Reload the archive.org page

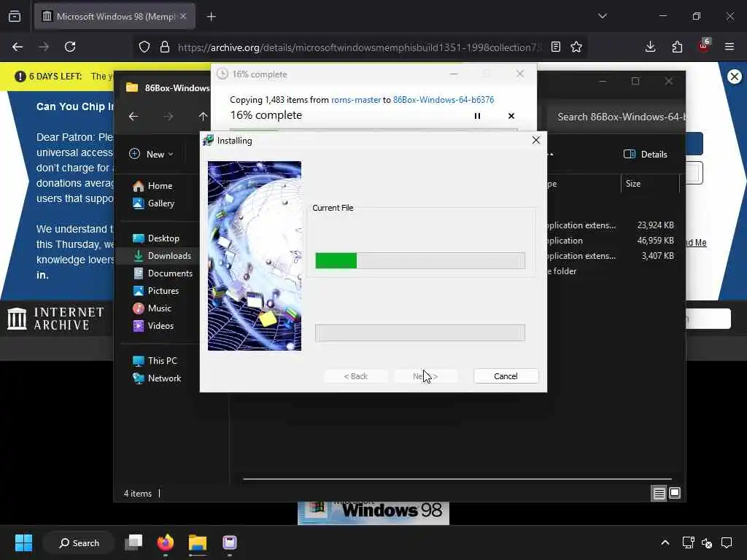coord(70,47)
